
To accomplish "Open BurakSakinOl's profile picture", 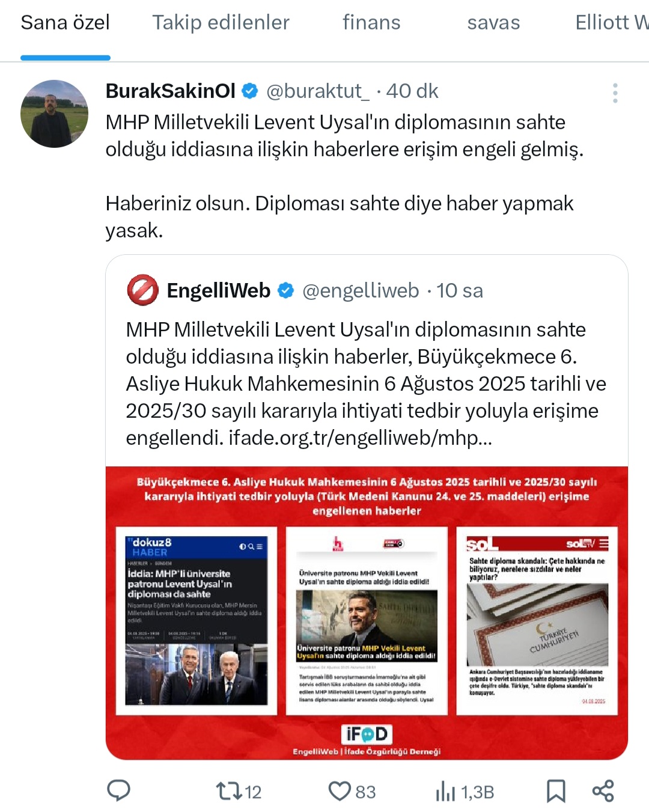I will [x=54, y=114].
